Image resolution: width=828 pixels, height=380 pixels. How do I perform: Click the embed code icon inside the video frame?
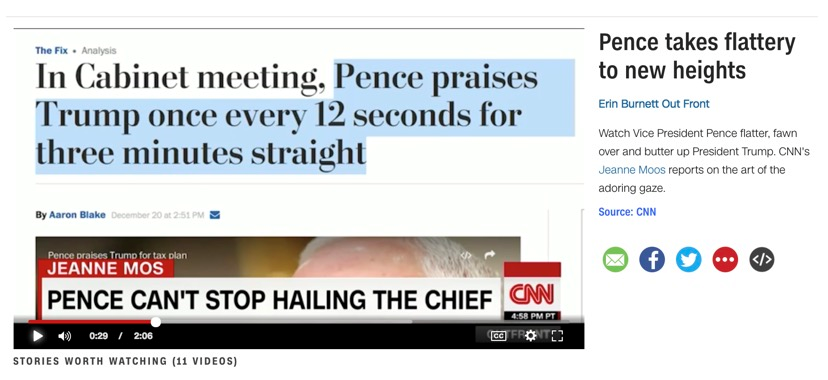466,255
